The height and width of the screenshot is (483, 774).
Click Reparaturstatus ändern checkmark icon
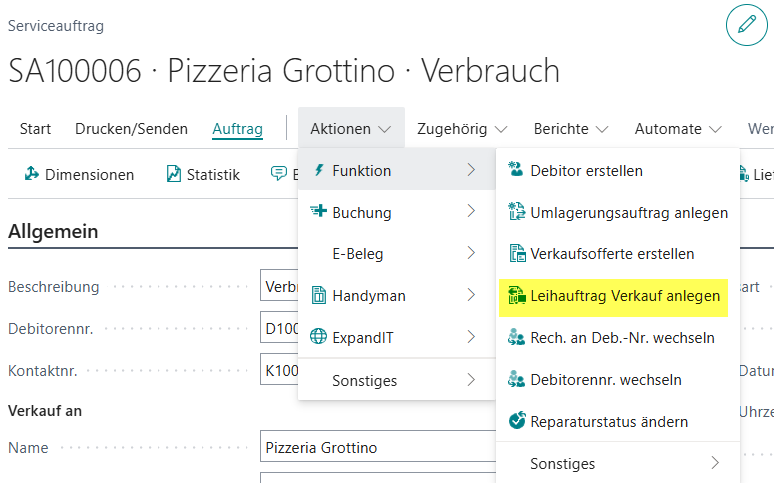517,421
